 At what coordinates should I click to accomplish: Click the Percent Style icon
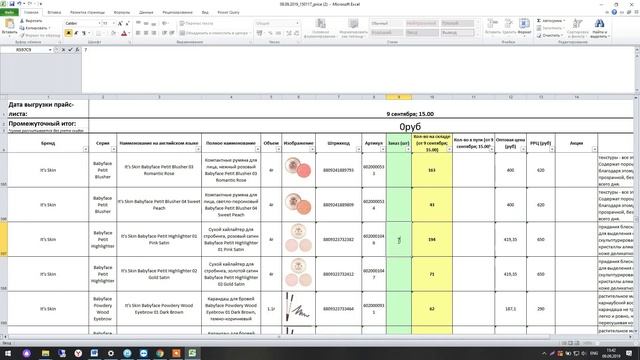tap(270, 33)
